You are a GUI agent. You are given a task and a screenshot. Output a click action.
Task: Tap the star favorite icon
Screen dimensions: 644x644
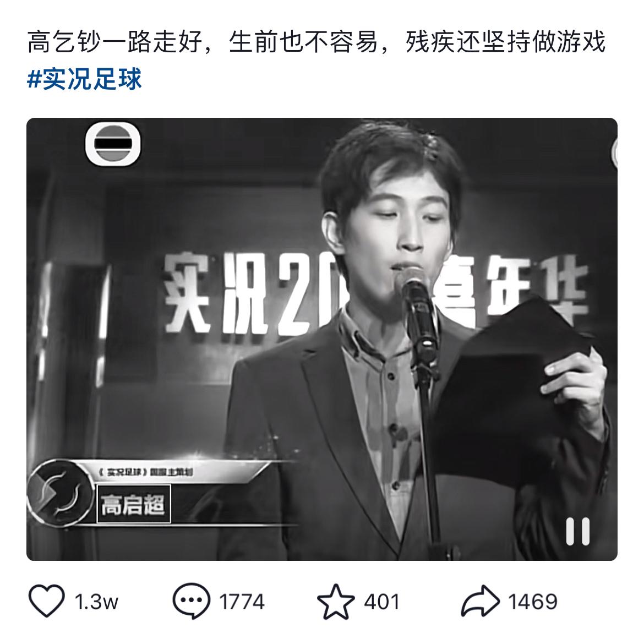coord(336,601)
